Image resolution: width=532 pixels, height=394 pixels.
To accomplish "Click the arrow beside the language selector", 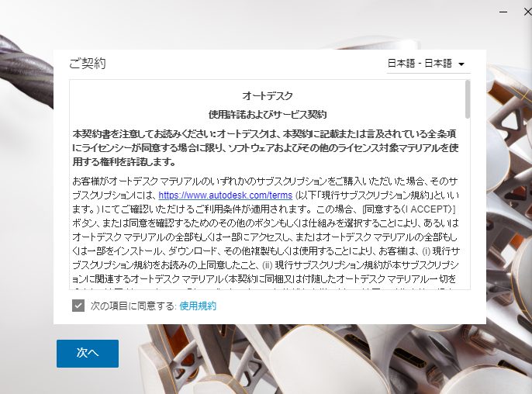I will (x=461, y=64).
